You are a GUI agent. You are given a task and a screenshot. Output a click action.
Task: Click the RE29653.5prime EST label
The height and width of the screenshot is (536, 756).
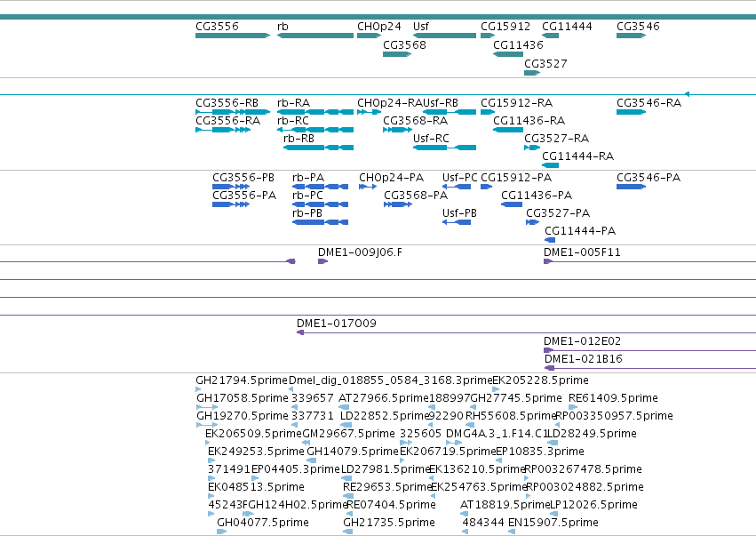point(387,487)
